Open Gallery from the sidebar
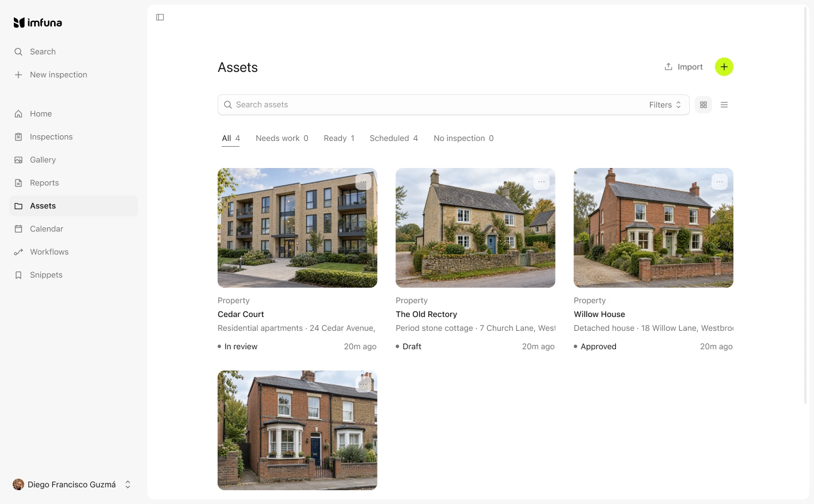The width and height of the screenshot is (814, 504). (74, 160)
